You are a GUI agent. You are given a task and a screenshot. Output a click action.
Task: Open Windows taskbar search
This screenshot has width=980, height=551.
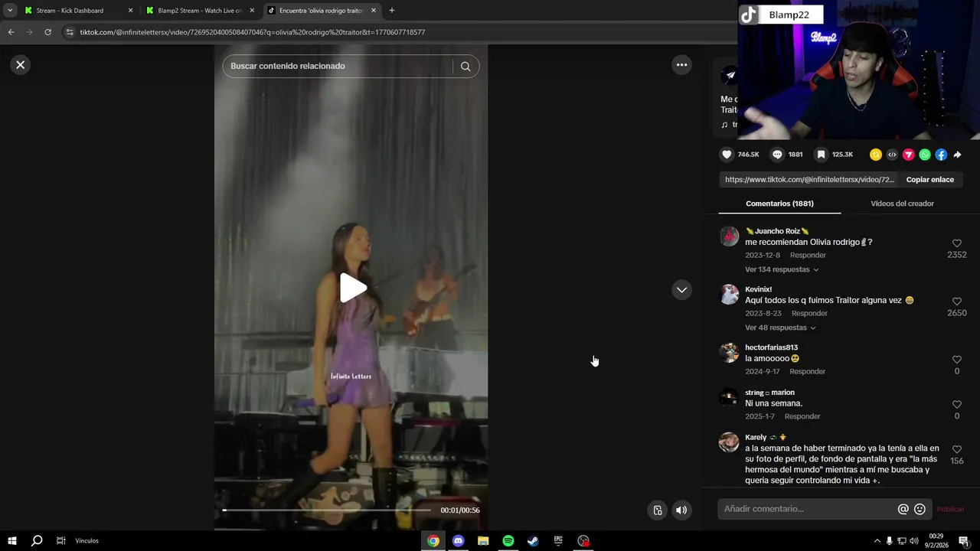click(x=36, y=541)
